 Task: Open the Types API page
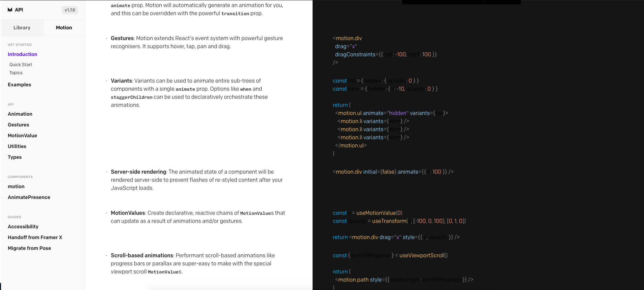[x=14, y=157]
